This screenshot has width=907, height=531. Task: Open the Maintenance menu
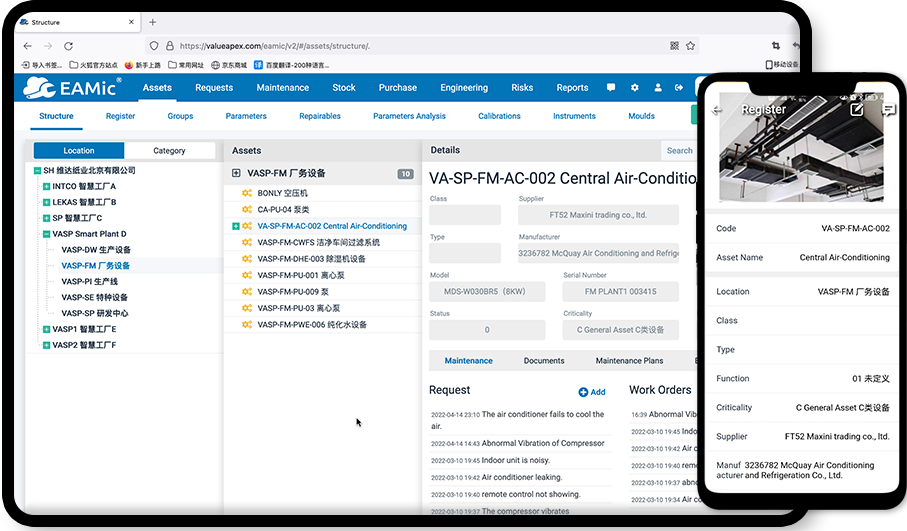(x=282, y=88)
